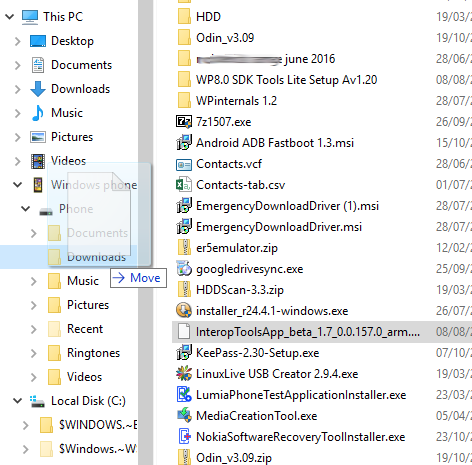Click the 7z1507.exe file icon

[x=184, y=122]
